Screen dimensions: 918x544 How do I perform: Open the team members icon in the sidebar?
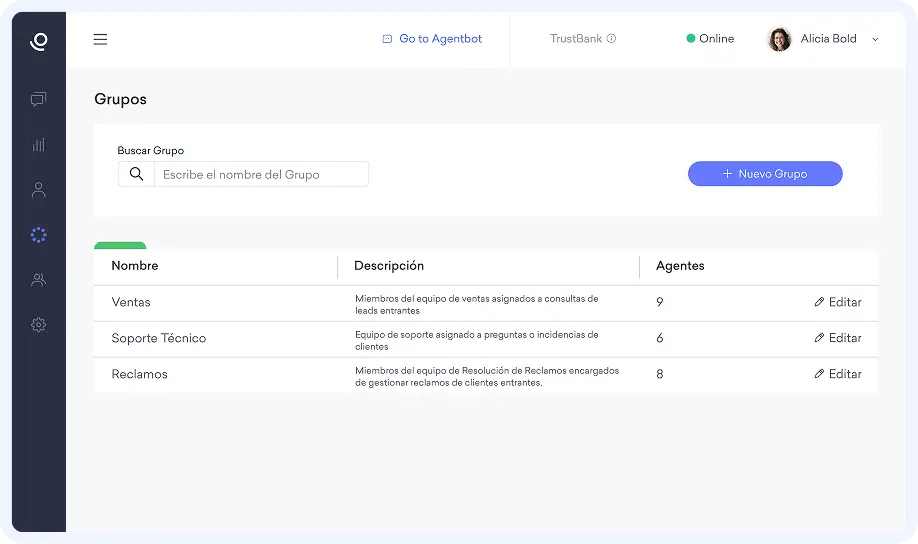point(39,280)
